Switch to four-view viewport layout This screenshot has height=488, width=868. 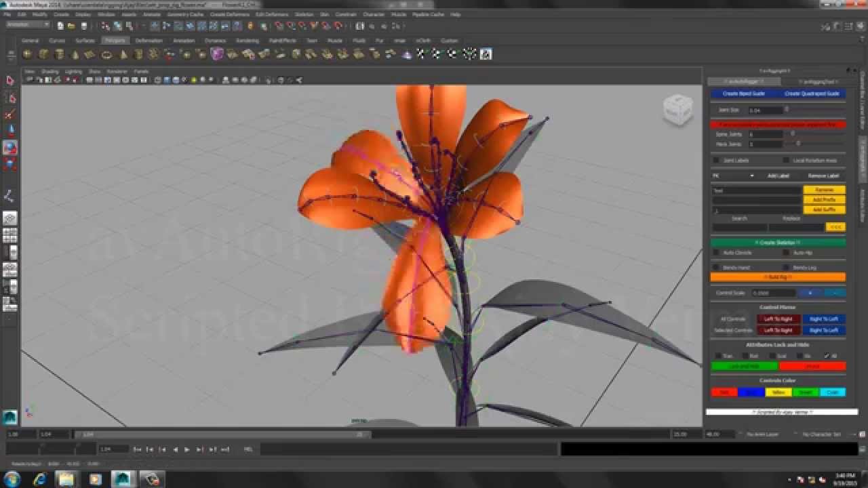tap(9, 235)
